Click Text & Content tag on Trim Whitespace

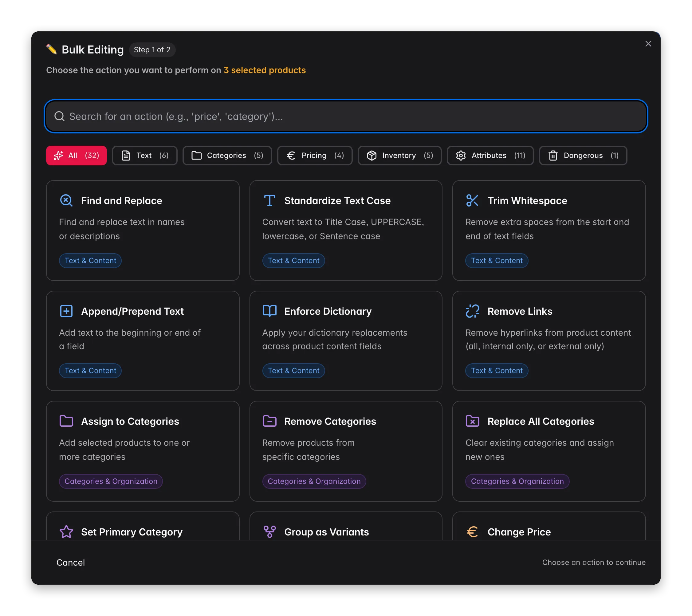coord(497,260)
